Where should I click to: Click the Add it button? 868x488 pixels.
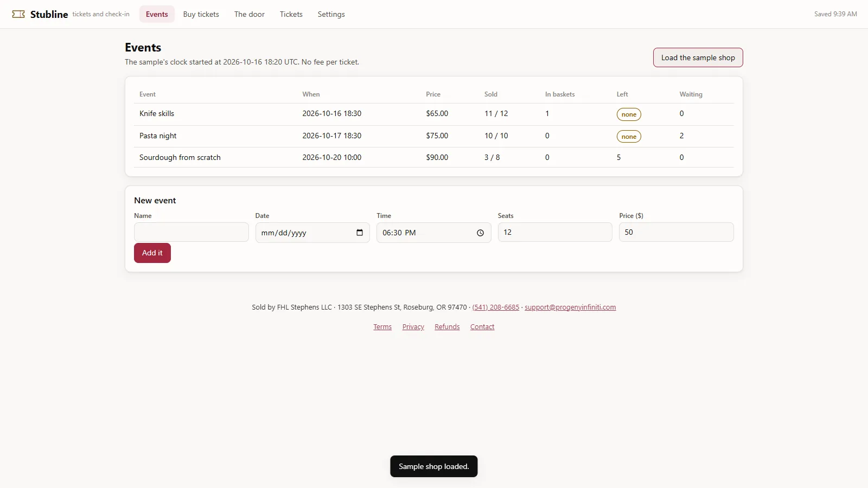152,253
